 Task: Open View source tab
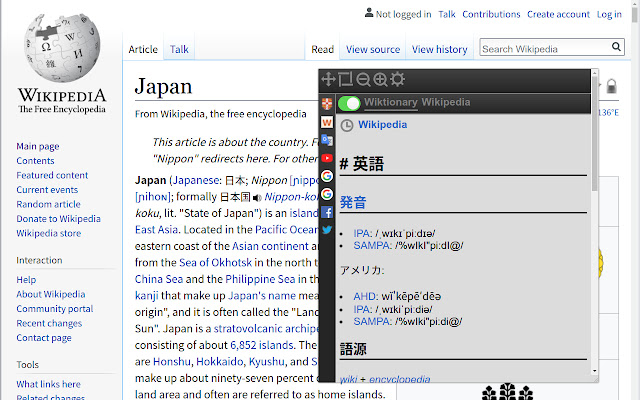373,49
